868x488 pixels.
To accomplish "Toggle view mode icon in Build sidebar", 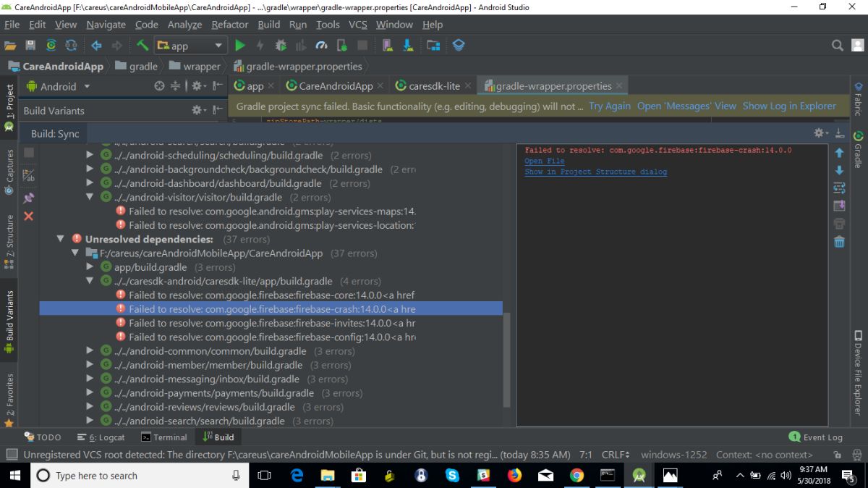I will pos(29,174).
